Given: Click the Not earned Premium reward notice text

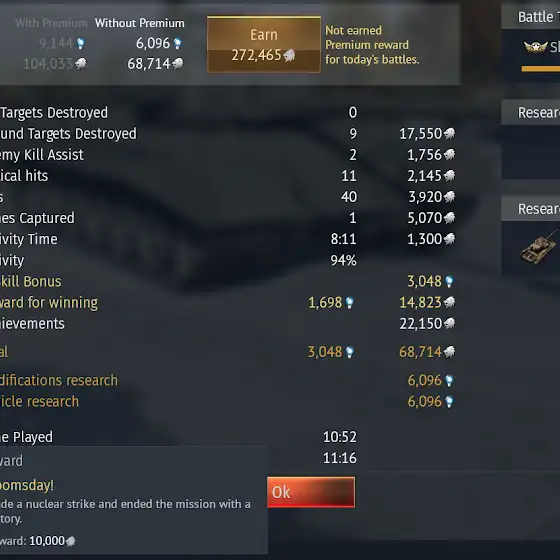Looking at the screenshot, I should coord(372,45).
